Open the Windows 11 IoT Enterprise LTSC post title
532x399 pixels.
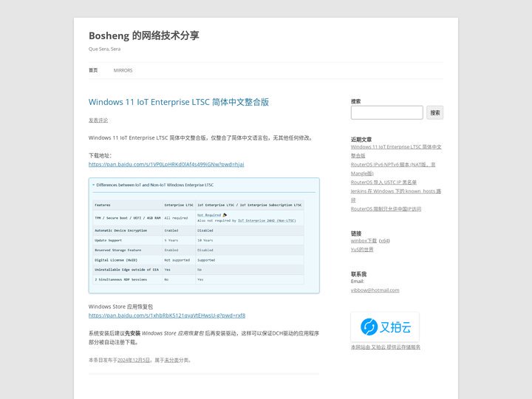tap(179, 102)
